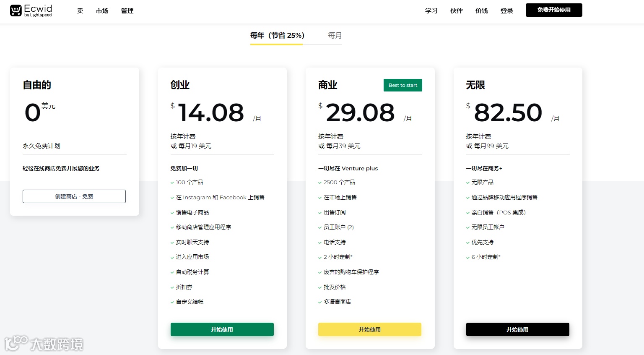The width and height of the screenshot is (644, 355).
Task: Click the checkmark beside "电话支持"
Action: [320, 243]
